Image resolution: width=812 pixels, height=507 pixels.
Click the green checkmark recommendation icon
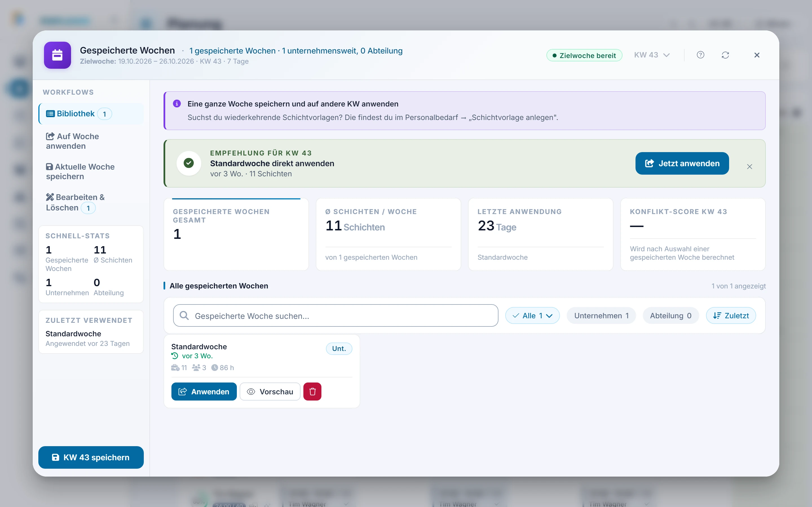click(x=189, y=163)
